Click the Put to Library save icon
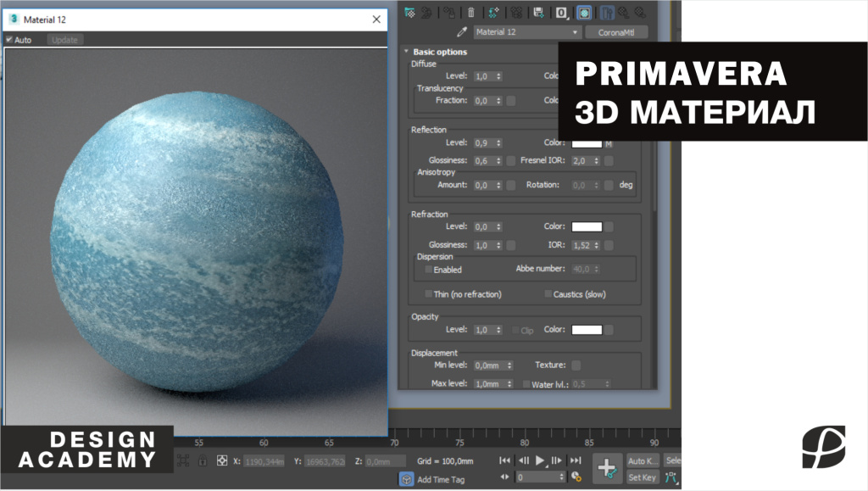 tap(537, 12)
